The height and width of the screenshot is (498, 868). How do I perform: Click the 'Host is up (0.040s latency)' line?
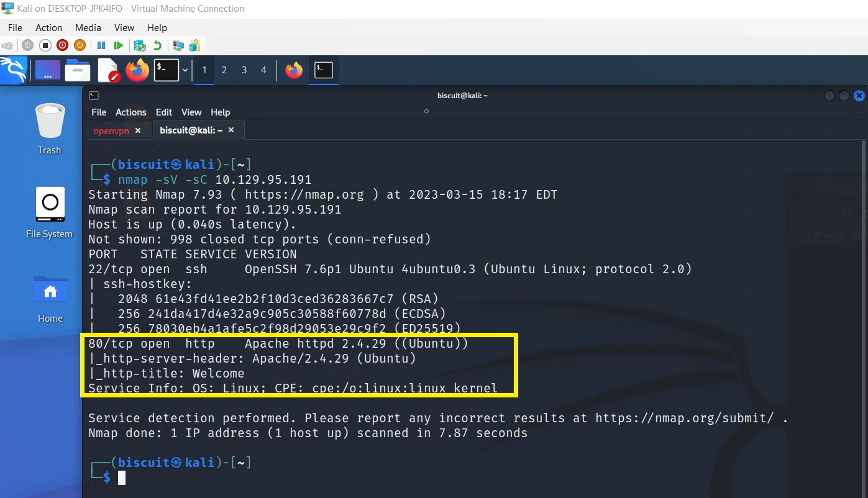point(193,225)
